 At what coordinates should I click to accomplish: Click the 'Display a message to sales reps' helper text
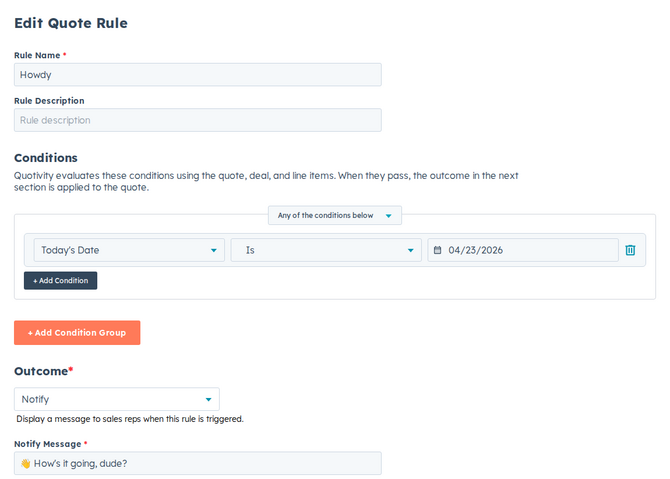click(x=130, y=419)
